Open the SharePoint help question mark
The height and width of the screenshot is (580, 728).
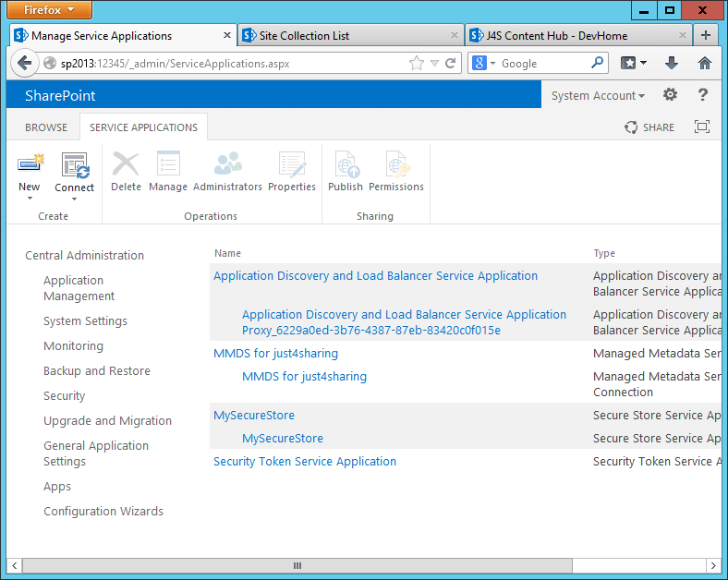pos(703,94)
